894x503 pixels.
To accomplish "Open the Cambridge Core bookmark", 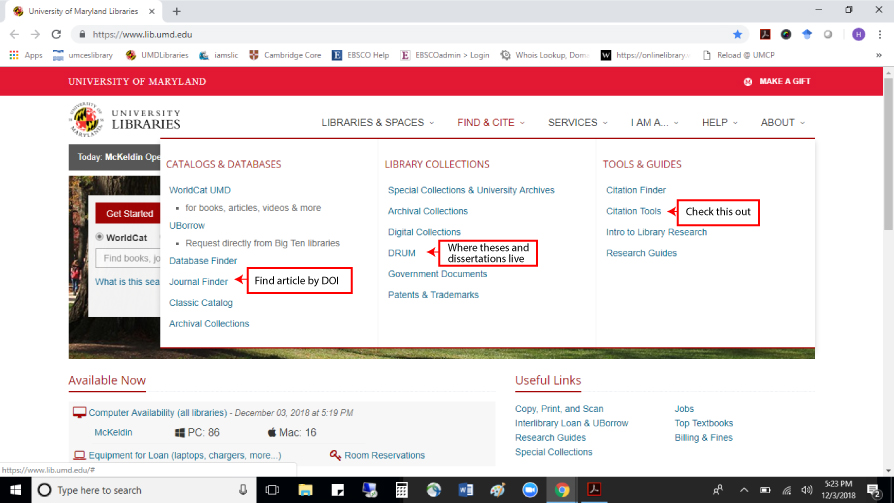I will click(286, 55).
